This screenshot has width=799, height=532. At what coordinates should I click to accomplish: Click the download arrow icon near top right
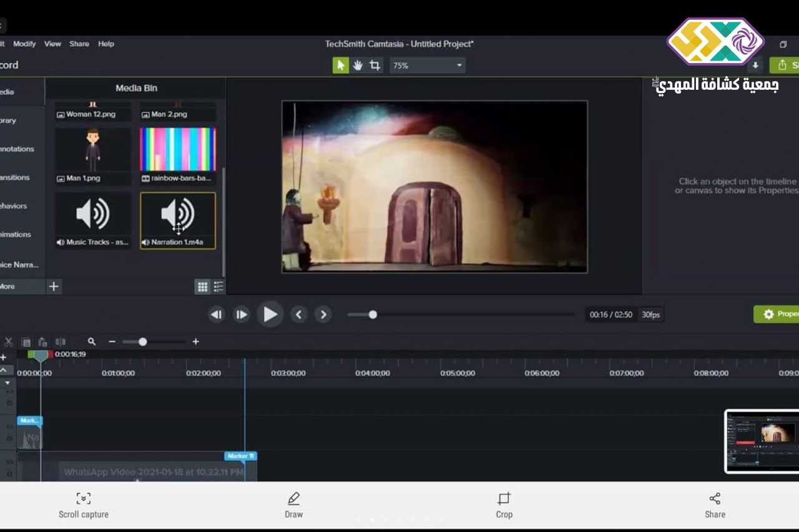point(755,65)
